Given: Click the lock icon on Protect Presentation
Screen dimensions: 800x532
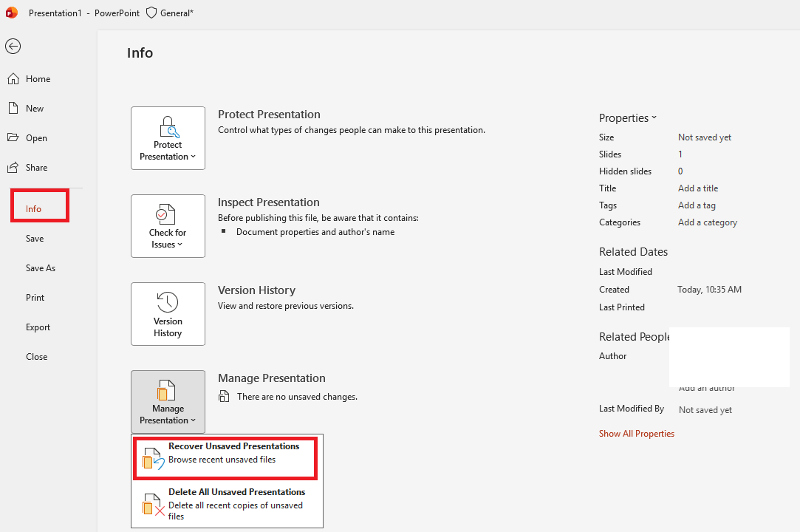Looking at the screenshot, I should 169,126.
